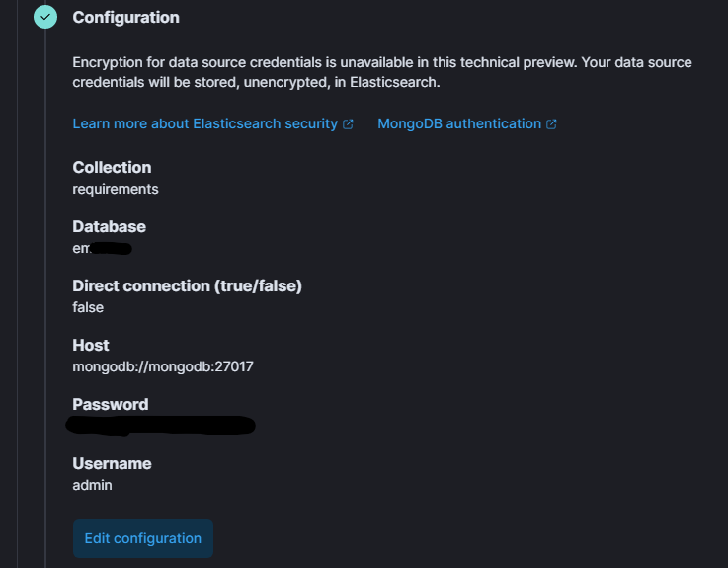Click the redacted Database value
The image size is (728, 568).
pos(102,248)
